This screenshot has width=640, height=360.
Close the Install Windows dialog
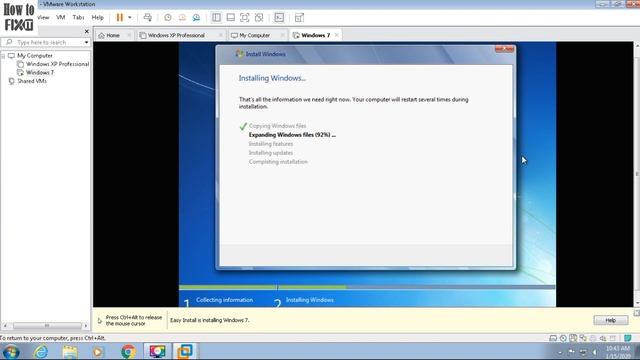click(x=504, y=49)
